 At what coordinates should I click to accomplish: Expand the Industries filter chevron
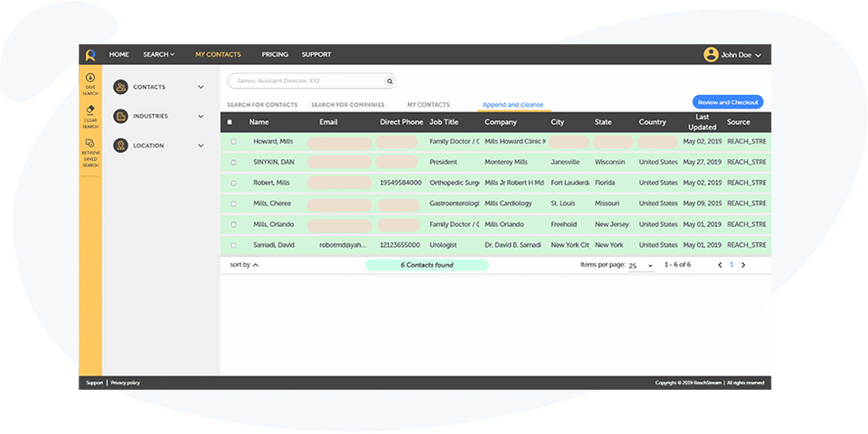coord(201,117)
